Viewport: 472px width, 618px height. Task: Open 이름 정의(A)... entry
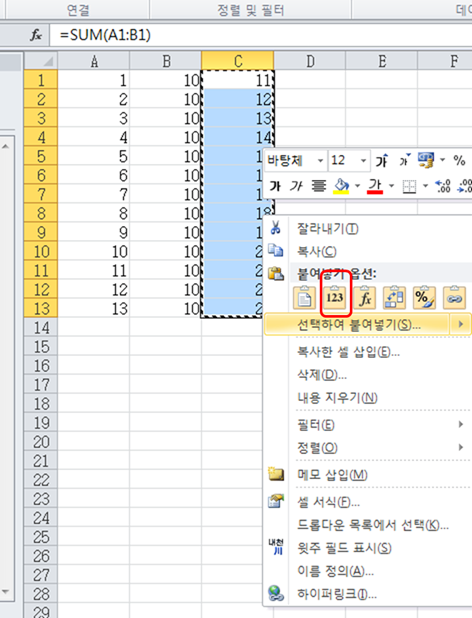(x=335, y=571)
